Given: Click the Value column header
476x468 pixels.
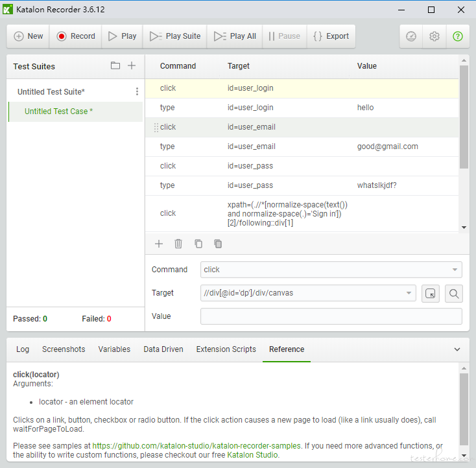Looking at the screenshot, I should (366, 66).
